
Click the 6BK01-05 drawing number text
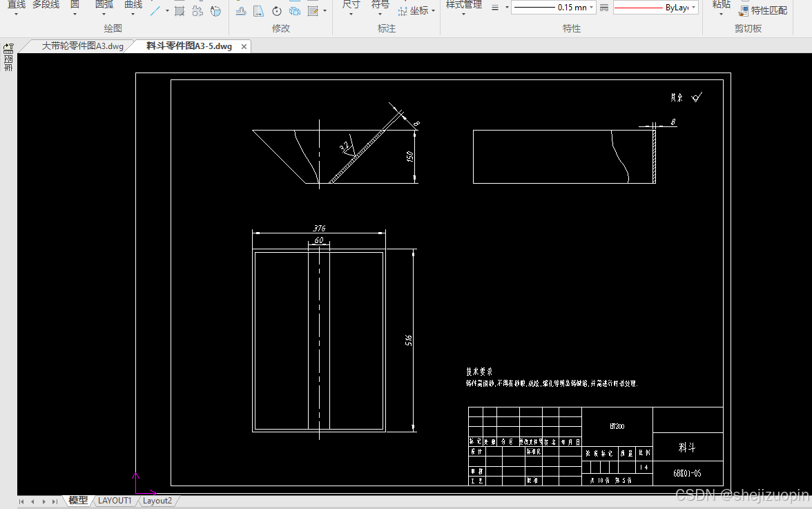[687, 473]
